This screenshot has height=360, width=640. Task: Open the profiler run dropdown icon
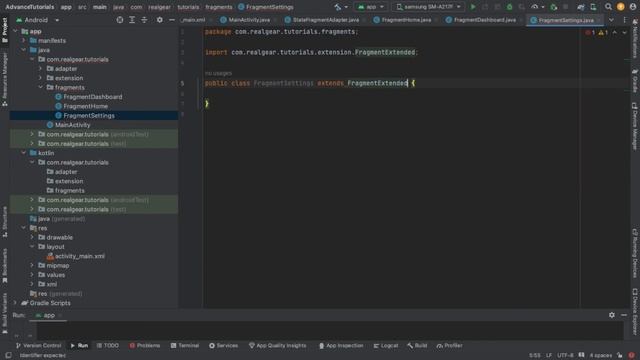537,7
